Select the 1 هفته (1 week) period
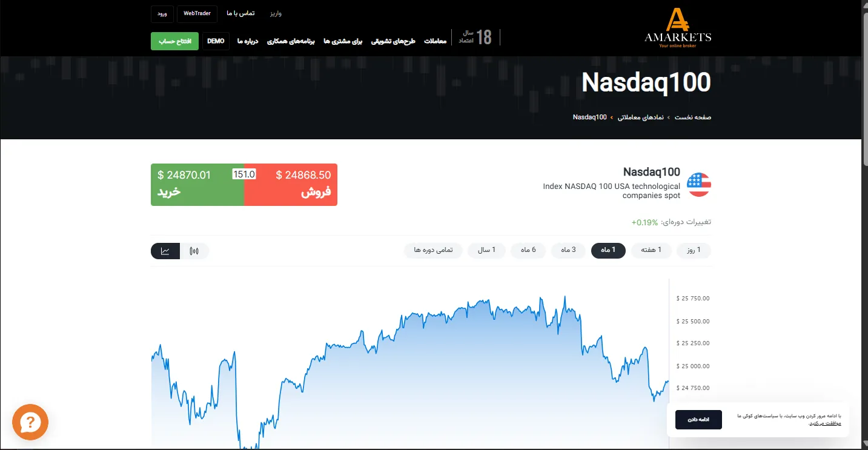Screen dimensions: 868x450 651,250
